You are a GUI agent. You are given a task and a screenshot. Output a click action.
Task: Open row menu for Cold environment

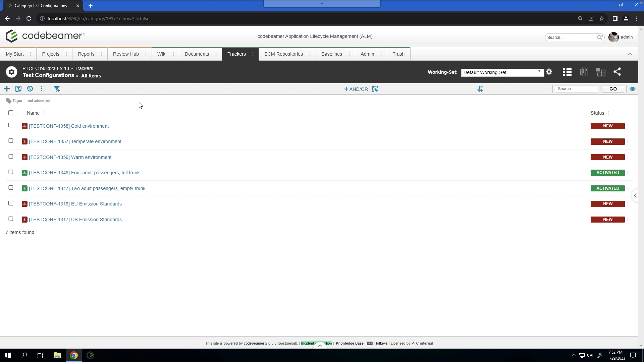(x=628, y=126)
